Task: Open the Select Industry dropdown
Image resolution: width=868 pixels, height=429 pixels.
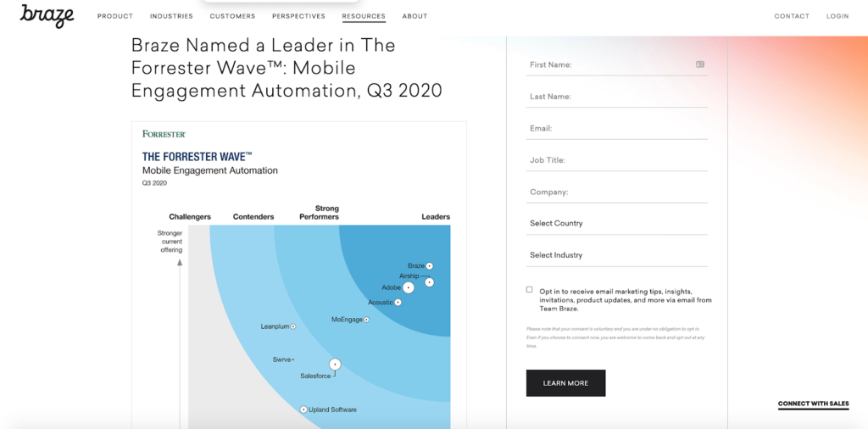Action: [x=617, y=255]
